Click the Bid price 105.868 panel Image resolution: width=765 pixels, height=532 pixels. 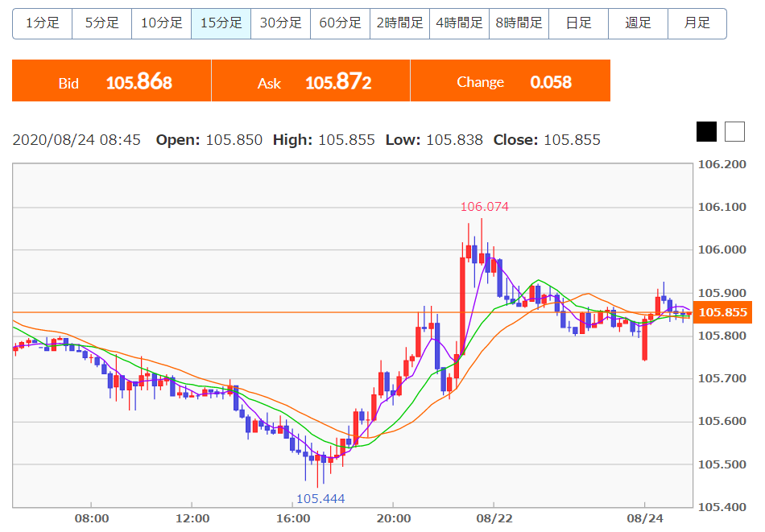click(112, 80)
